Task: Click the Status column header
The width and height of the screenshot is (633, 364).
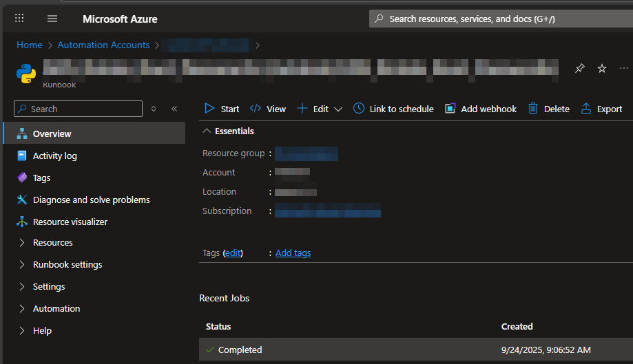Action: pos(218,327)
